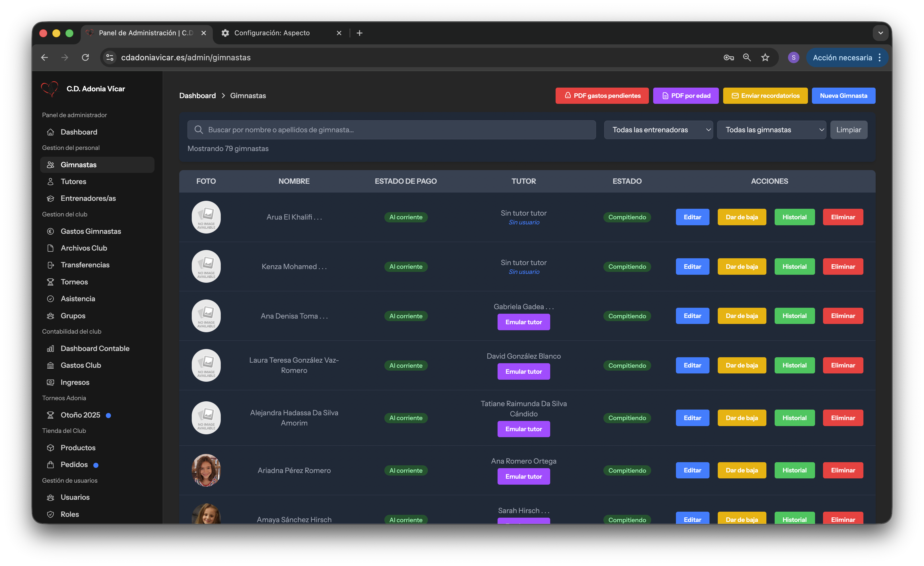The image size is (924, 566).
Task: Expand the Todas las gimnastas filter
Action: [772, 130]
